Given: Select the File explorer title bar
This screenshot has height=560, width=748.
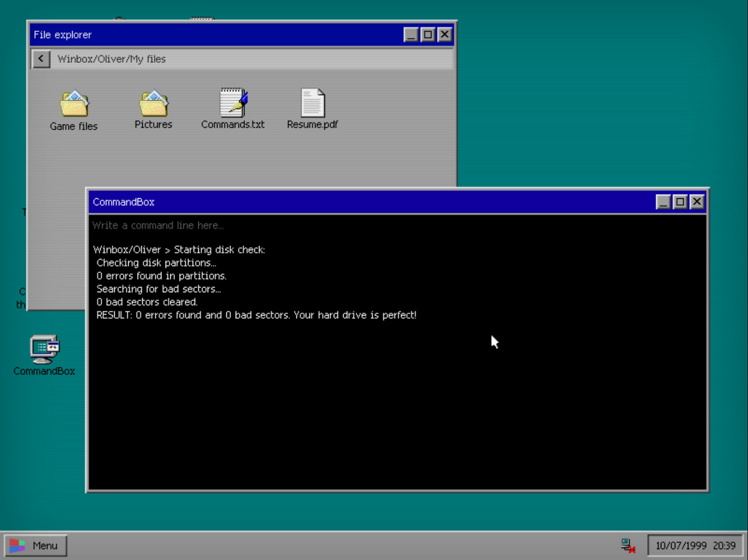Looking at the screenshot, I should [x=208, y=34].
